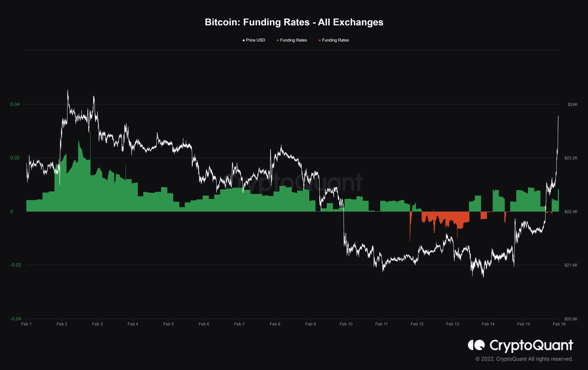Click the white Price USD legend dot
This screenshot has width=588, height=370.
(243, 40)
